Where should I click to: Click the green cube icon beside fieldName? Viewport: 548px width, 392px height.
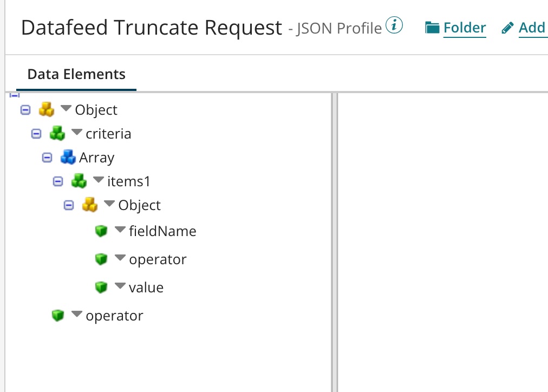click(101, 230)
